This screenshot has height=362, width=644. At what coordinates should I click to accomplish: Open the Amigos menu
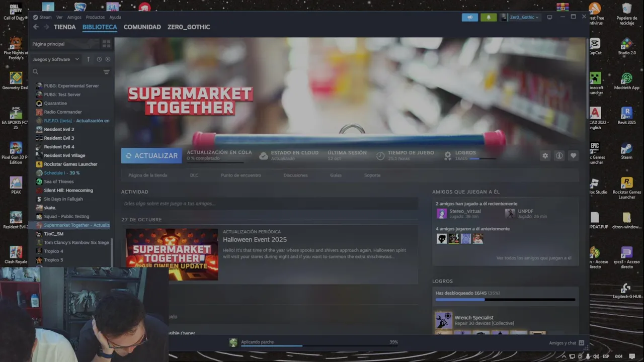pyautogui.click(x=74, y=17)
